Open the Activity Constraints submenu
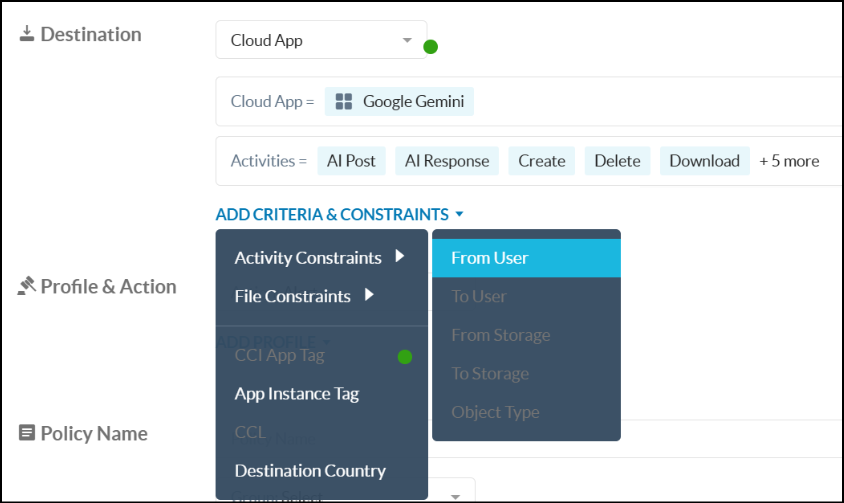This screenshot has height=503, width=844. click(x=321, y=257)
